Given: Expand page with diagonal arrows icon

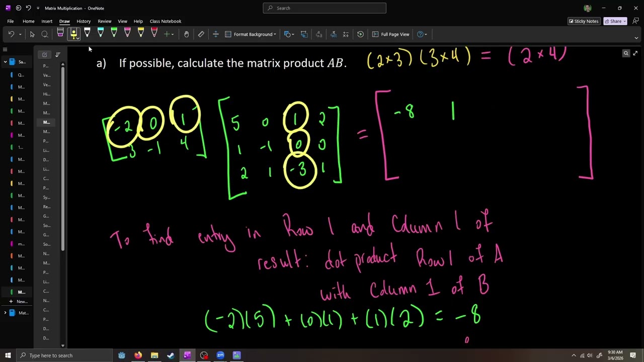Looking at the screenshot, I should pos(635,53).
